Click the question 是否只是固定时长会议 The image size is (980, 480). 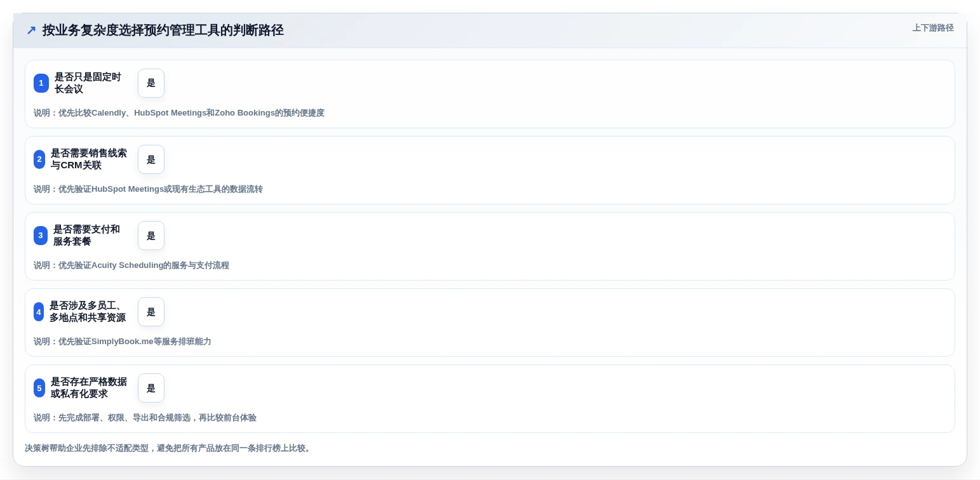point(88,83)
